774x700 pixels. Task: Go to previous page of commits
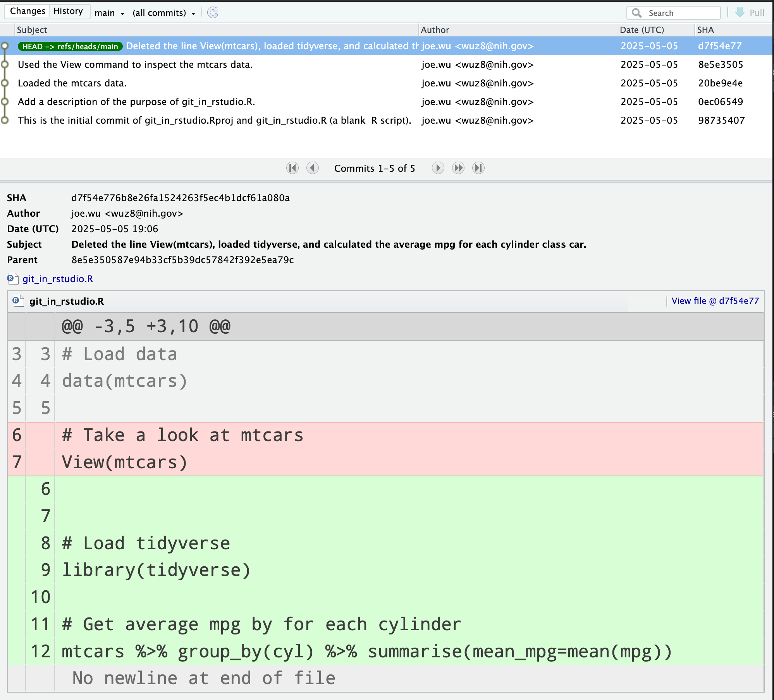tap(313, 168)
